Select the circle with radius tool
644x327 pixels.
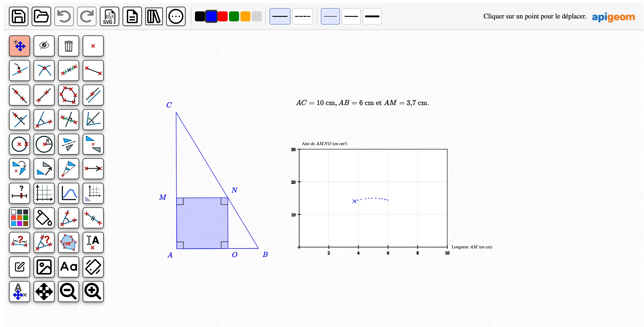click(44, 144)
